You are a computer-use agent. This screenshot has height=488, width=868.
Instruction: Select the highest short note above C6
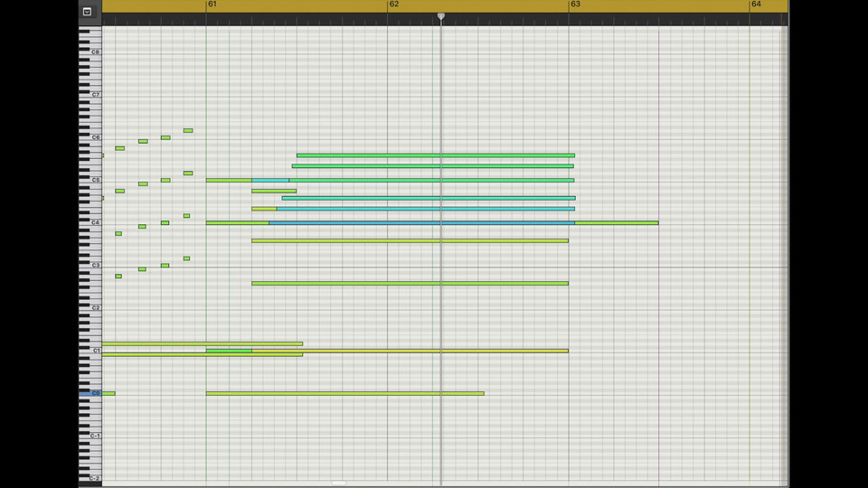188,130
